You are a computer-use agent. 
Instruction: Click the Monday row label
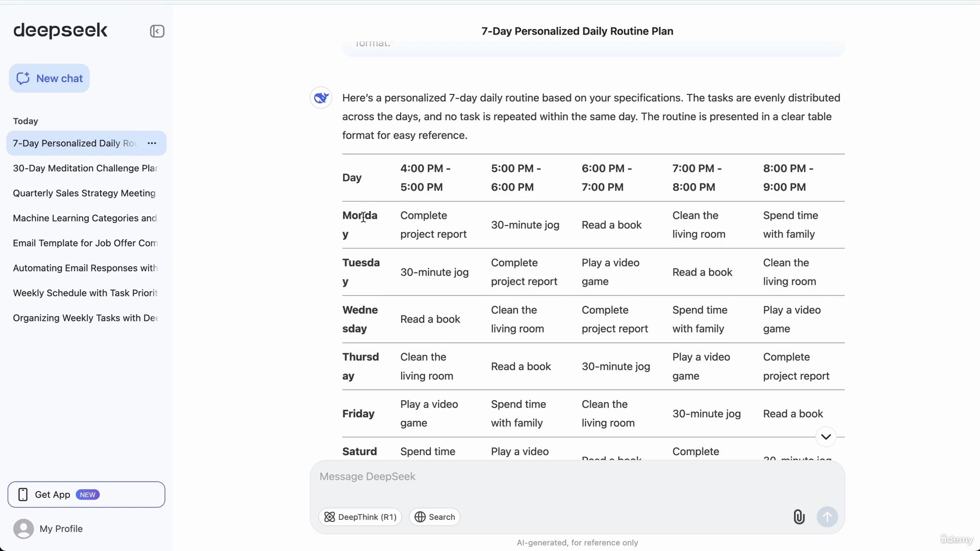pos(360,225)
